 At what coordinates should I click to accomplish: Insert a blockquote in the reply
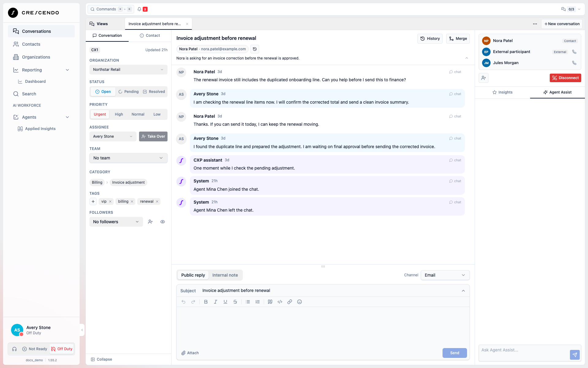pos(270,302)
